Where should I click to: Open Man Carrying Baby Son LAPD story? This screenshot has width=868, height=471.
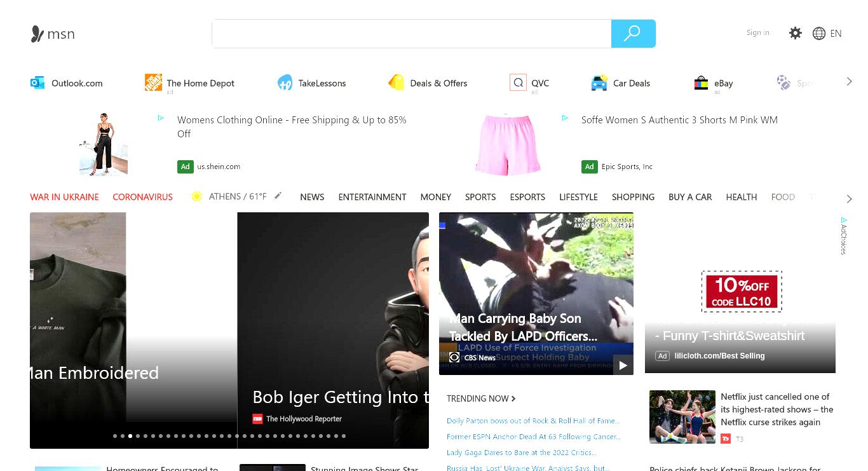tap(523, 327)
